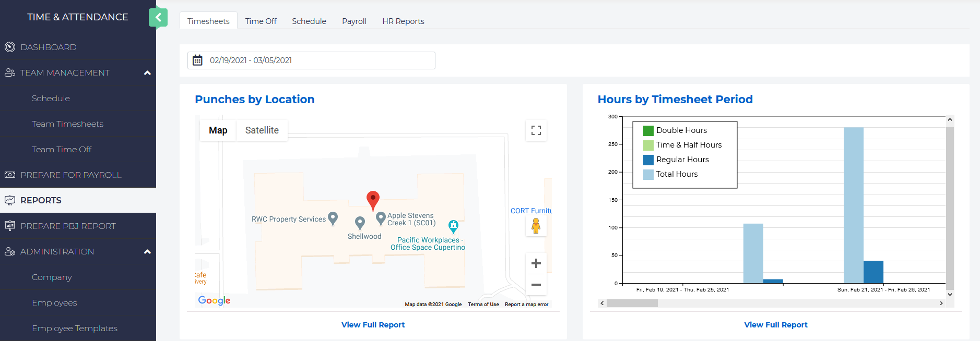Open the Payroll tab
This screenshot has width=980, height=341.
[354, 21]
